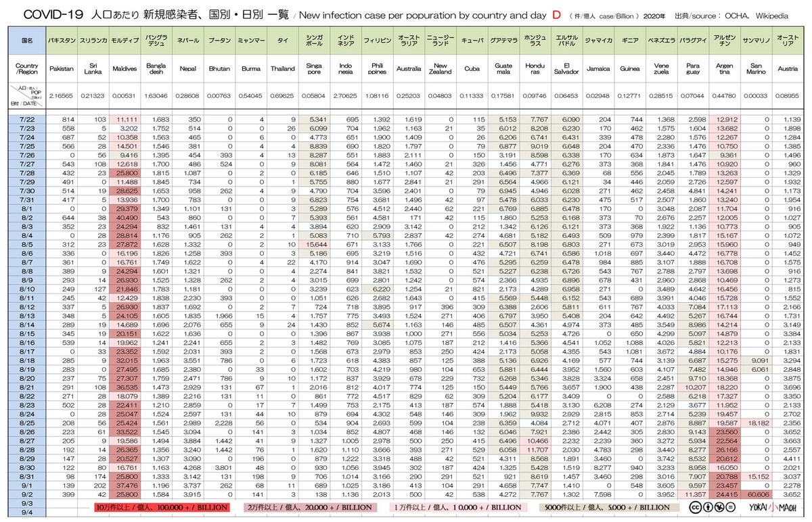The width and height of the screenshot is (812, 522).
Task: Click Pakistan population value 2.16565
Action: click(61, 97)
